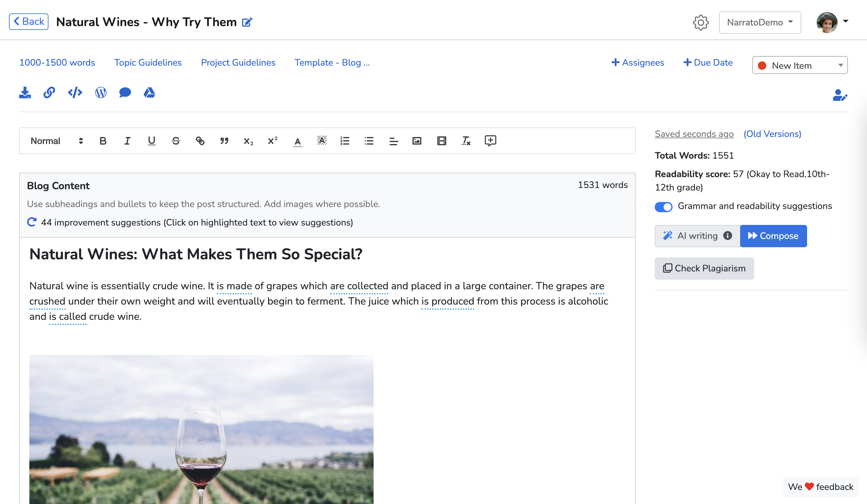Image resolution: width=867 pixels, height=504 pixels.
Task: Open the comments bubble icon
Action: click(125, 93)
